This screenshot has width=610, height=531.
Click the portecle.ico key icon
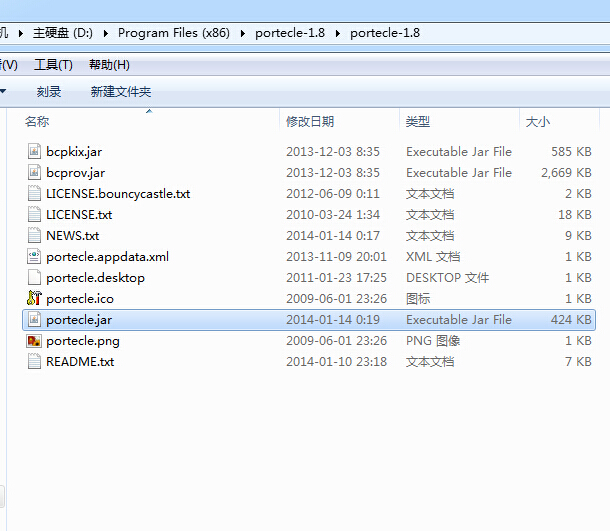click(x=34, y=298)
